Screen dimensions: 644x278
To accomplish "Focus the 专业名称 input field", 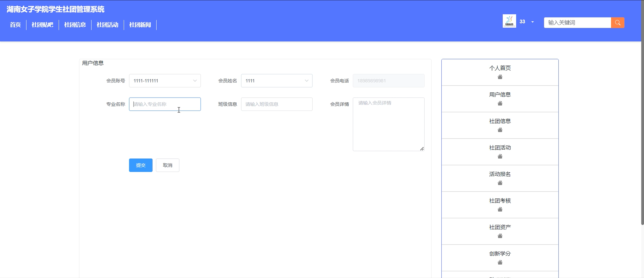I will pyautogui.click(x=165, y=104).
